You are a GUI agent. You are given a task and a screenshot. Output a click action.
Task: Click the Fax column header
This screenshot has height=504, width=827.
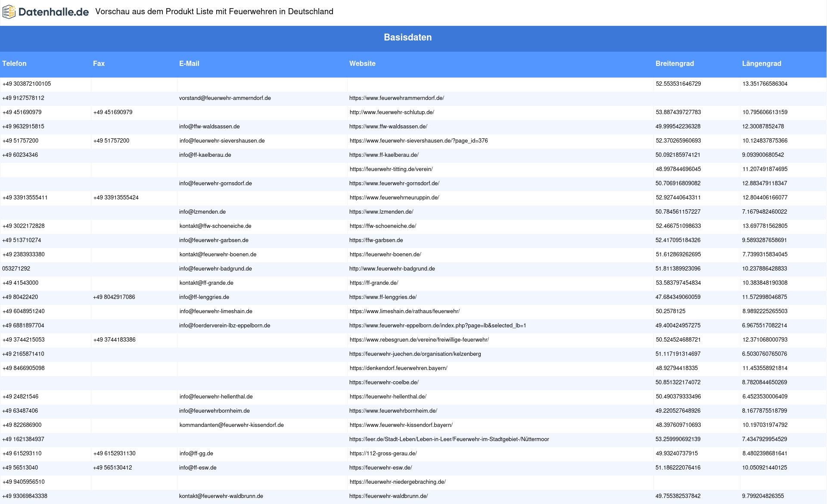pos(99,64)
